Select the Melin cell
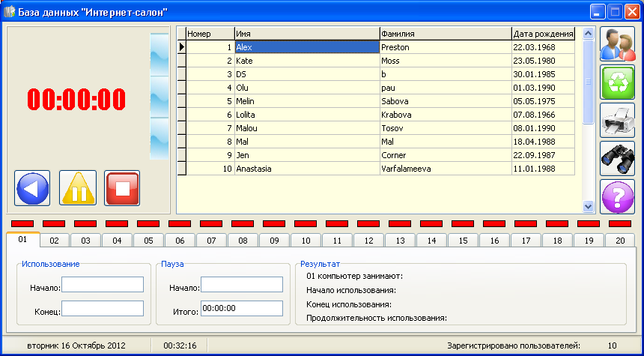The image size is (644, 356). click(x=307, y=101)
